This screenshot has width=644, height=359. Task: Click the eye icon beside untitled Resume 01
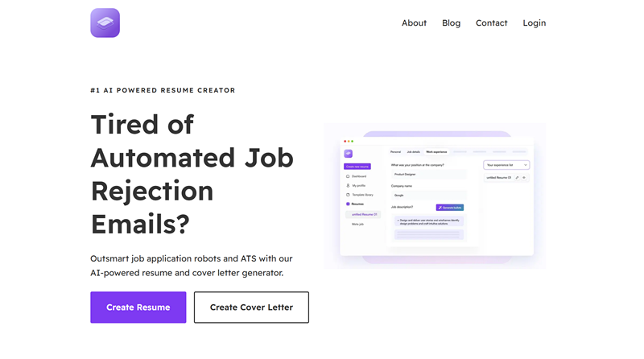[524, 177]
